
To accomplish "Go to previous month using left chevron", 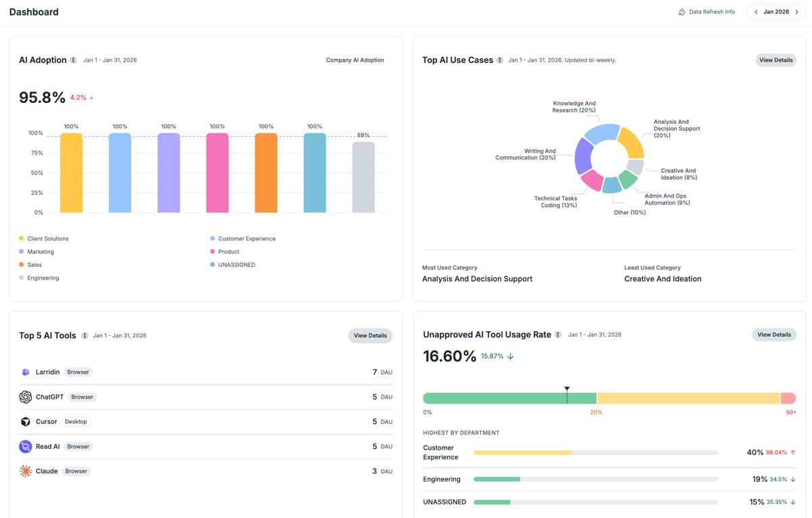I will click(756, 12).
